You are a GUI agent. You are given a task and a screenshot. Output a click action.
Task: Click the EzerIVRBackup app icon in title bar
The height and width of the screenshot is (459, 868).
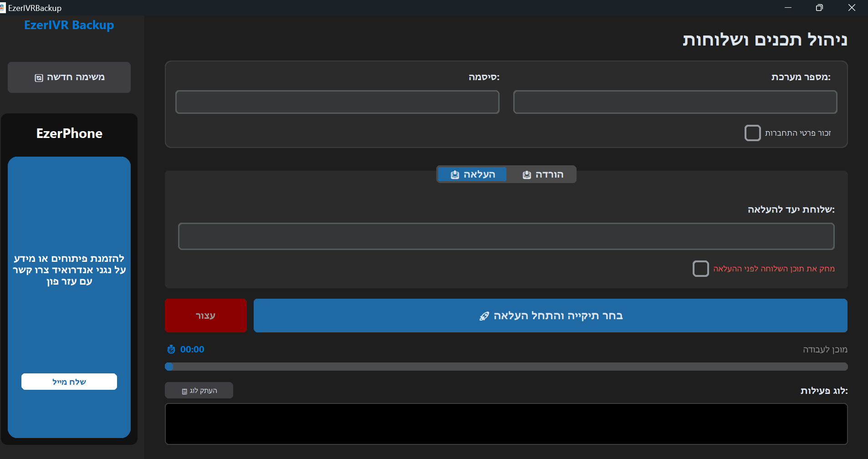pos(3,8)
